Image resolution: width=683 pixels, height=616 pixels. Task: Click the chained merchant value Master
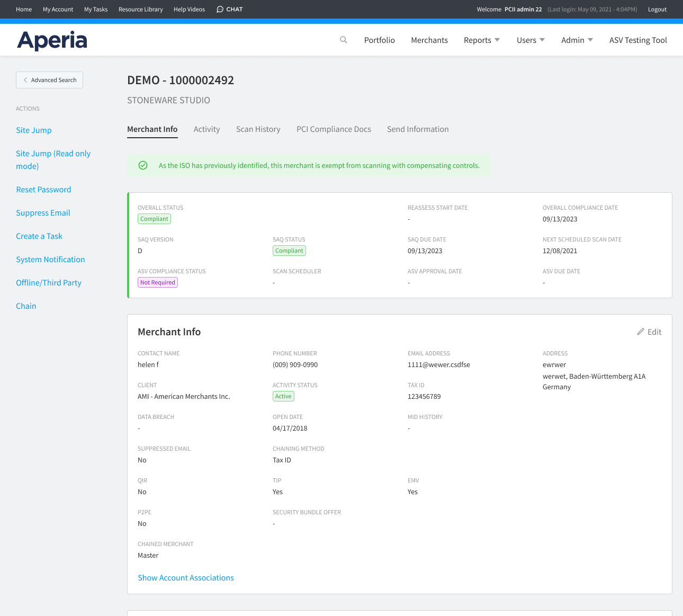pyautogui.click(x=148, y=556)
